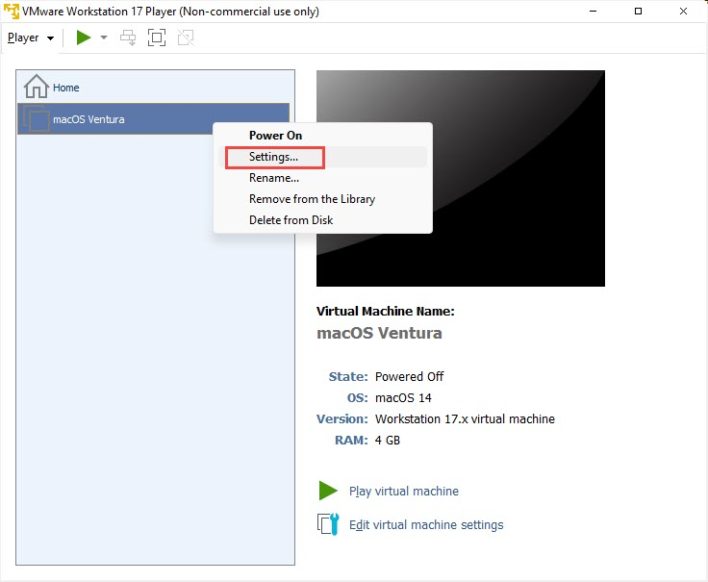Click the wrench settings icon near Edit settings
Screen dimensions: 708x582
(x=328, y=524)
